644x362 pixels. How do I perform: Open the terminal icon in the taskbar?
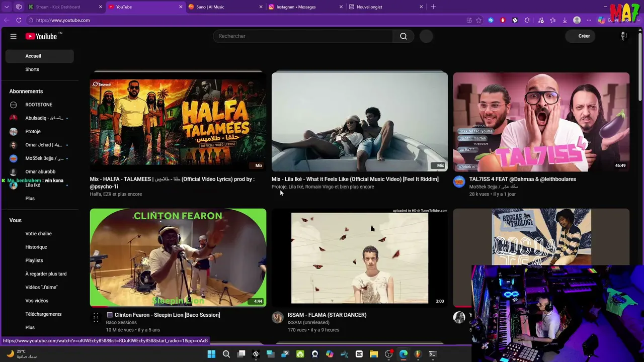433,354
